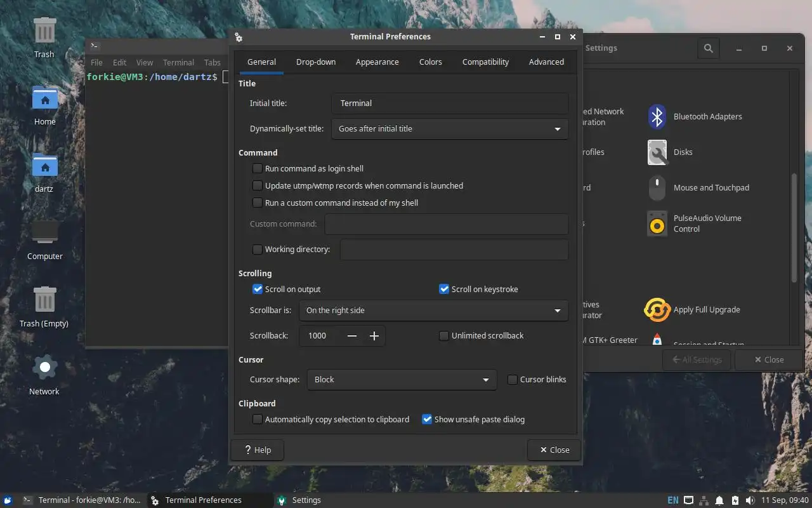The image size is (812, 508).
Task: Enable Unlimited scrollback
Action: [444, 336]
